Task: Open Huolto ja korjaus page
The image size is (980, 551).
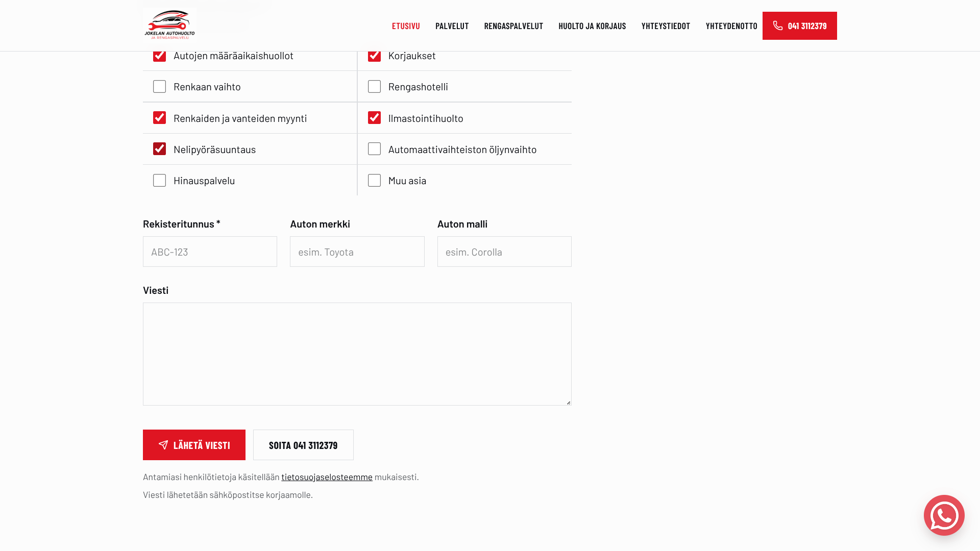Action: click(592, 26)
